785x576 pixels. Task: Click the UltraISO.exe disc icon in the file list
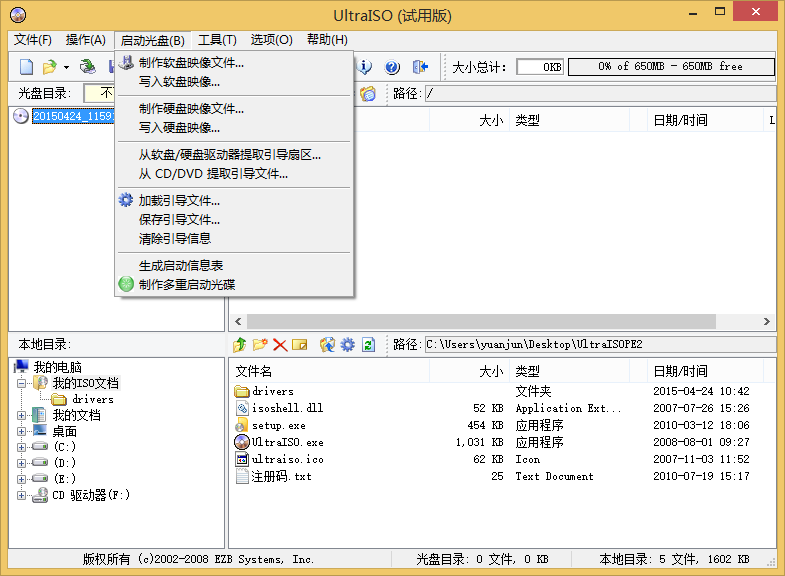pos(242,442)
